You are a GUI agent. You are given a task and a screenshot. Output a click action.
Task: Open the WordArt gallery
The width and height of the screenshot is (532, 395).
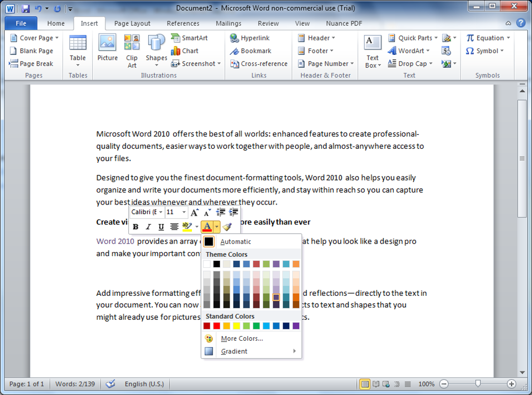tap(409, 51)
